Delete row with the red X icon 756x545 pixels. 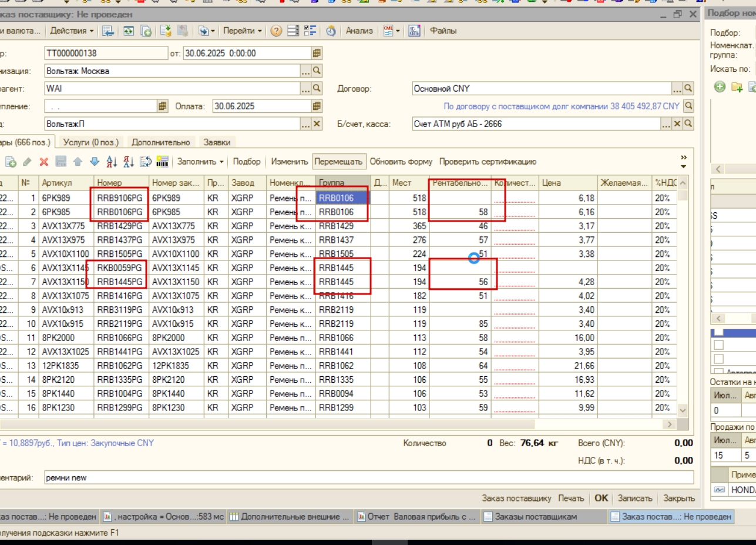coord(43,162)
